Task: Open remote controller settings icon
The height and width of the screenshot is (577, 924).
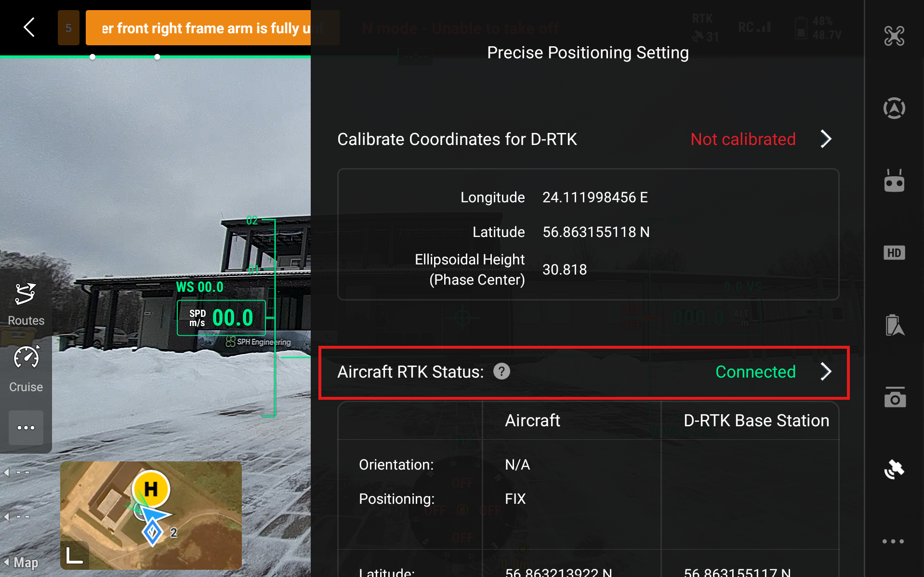Action: point(894,181)
